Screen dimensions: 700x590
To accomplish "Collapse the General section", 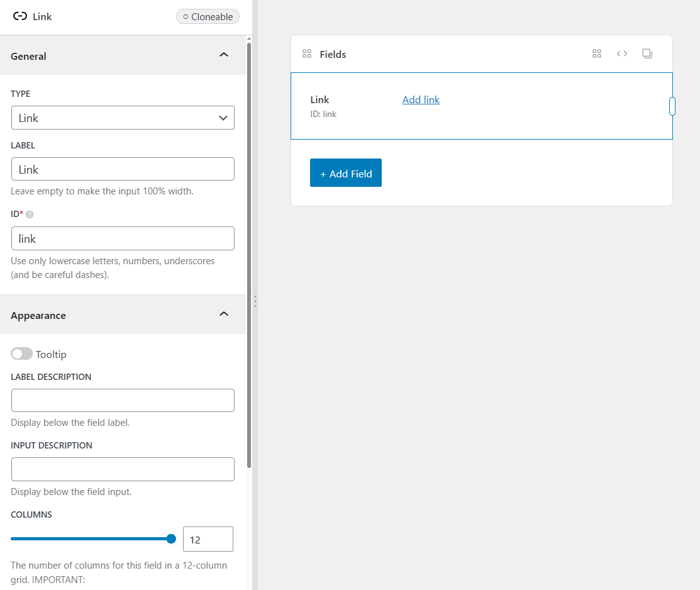I will [x=223, y=55].
